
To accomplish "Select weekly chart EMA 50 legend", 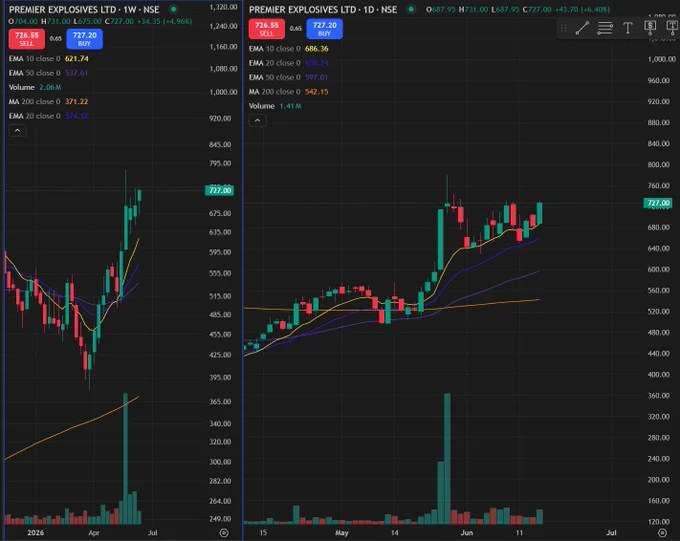I will tap(48, 73).
